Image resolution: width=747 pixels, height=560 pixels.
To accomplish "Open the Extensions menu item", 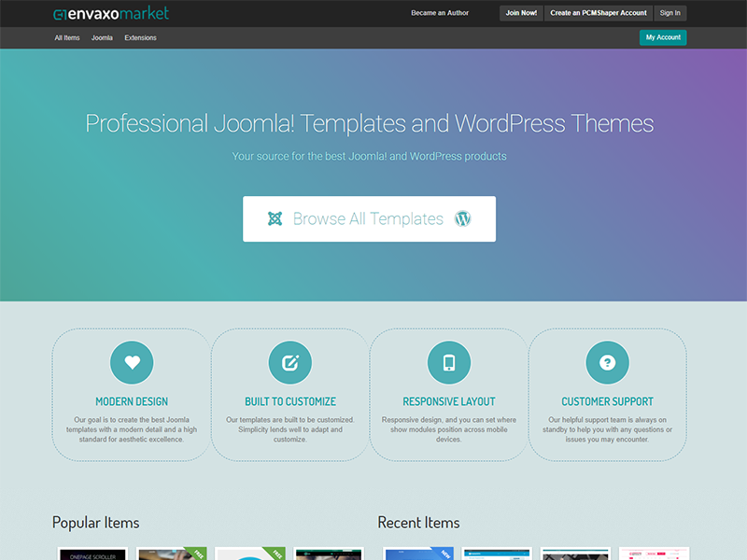I will click(141, 37).
